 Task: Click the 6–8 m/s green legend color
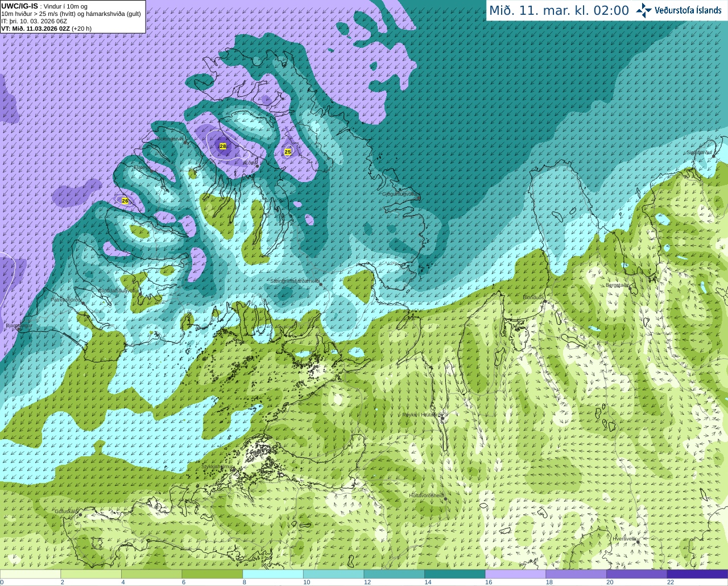(x=212, y=574)
